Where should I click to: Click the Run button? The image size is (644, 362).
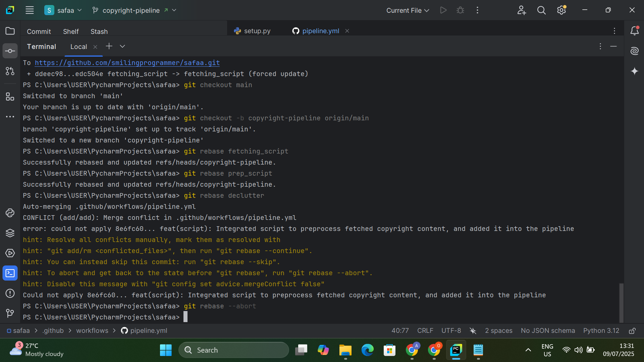coord(443,10)
